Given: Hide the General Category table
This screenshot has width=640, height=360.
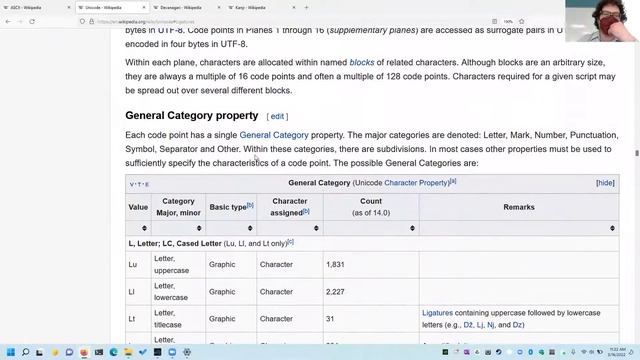Looking at the screenshot, I should pos(605,183).
